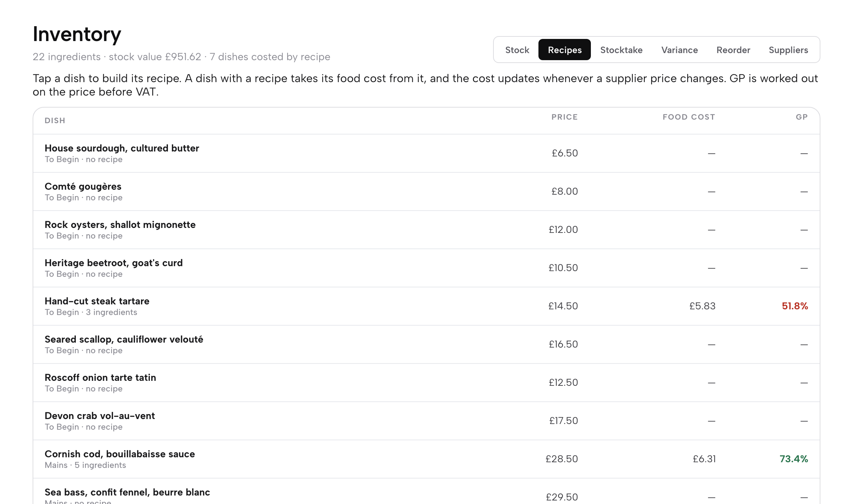This screenshot has width=853, height=504.
Task: Click '3 ingredients' under steak tartare
Action: coord(111,313)
